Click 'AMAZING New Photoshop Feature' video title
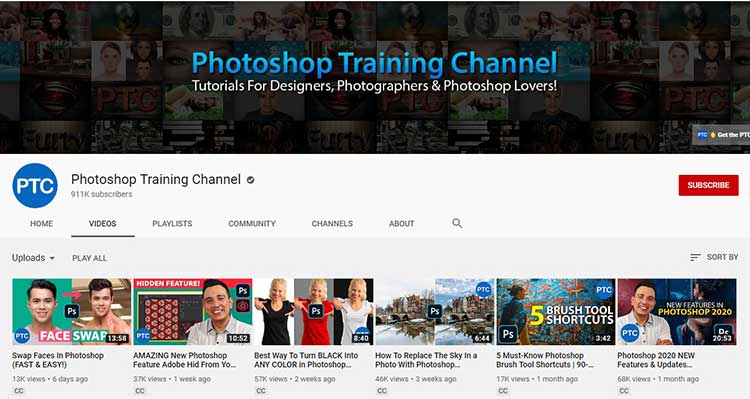 [x=185, y=360]
